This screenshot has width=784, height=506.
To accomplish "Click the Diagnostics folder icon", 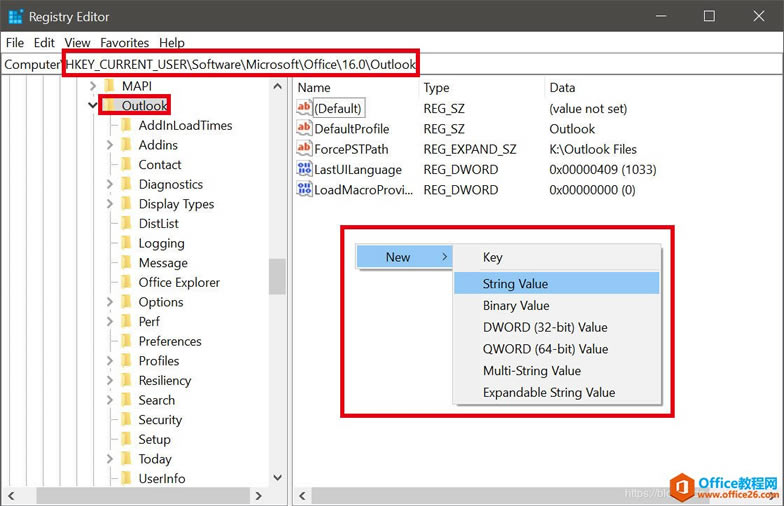I will 126,184.
